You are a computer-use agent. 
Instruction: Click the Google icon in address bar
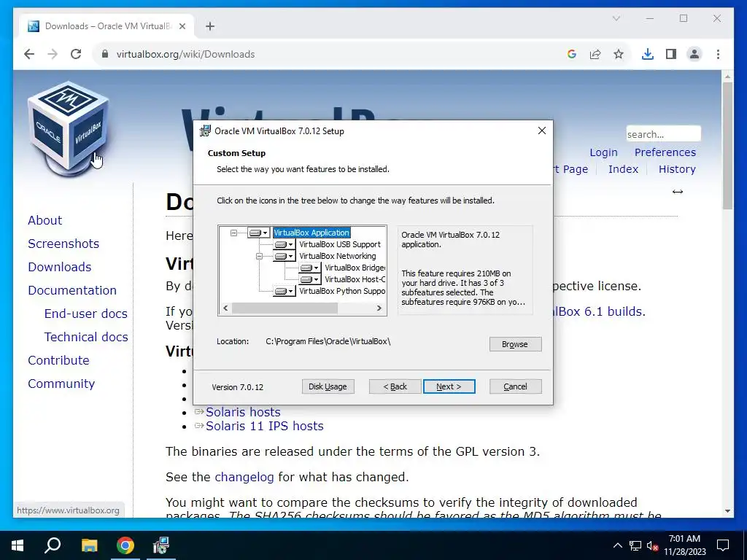tap(572, 54)
